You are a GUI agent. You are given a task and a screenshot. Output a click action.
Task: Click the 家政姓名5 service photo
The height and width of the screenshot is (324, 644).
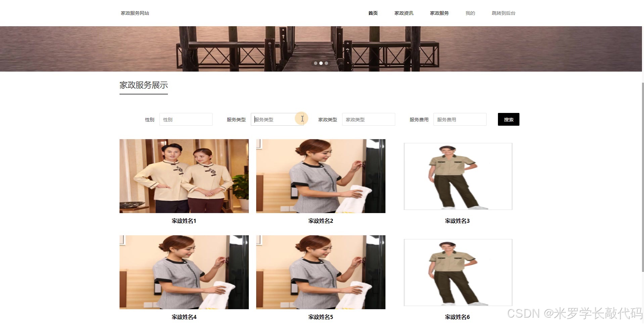(x=320, y=272)
